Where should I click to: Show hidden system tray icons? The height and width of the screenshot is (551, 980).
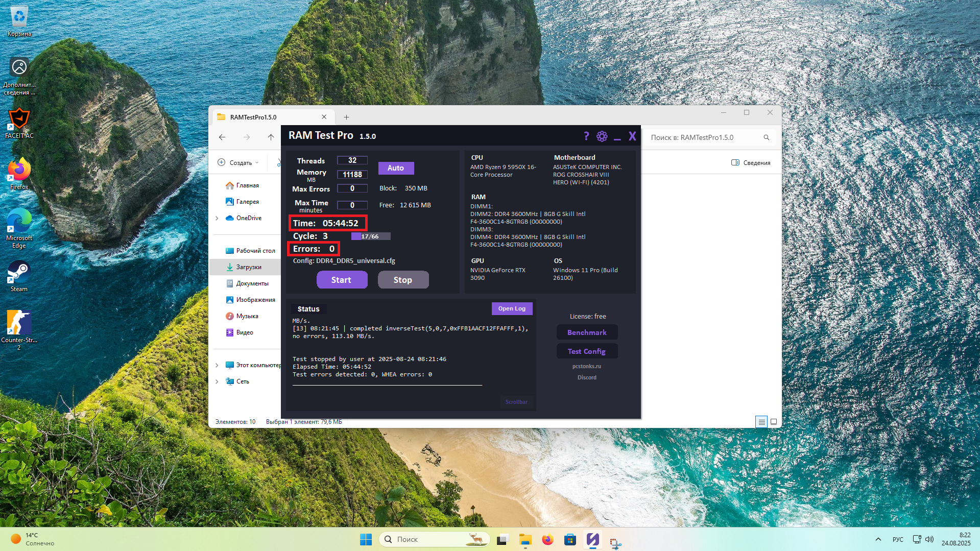878,539
